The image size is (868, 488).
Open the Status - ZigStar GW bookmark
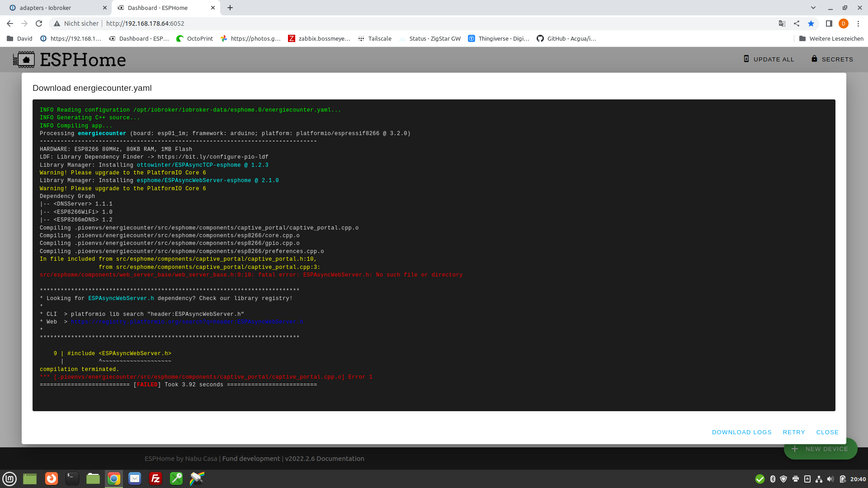[x=430, y=38]
